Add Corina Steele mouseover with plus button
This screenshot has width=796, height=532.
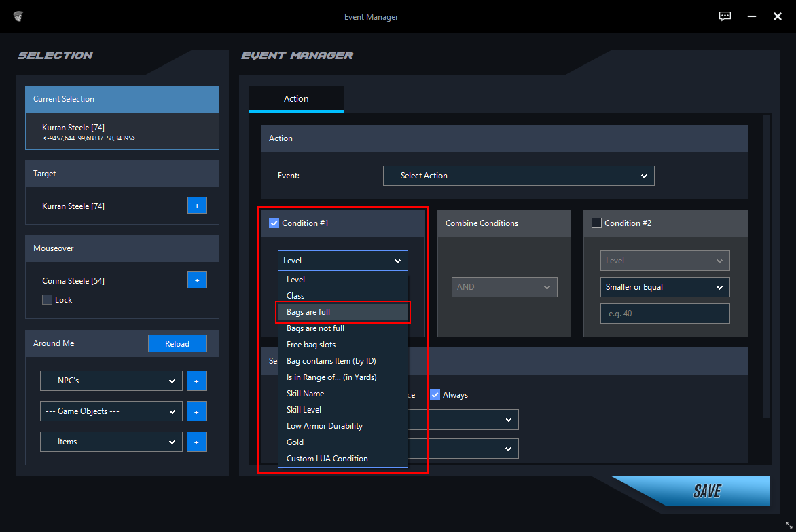point(197,280)
